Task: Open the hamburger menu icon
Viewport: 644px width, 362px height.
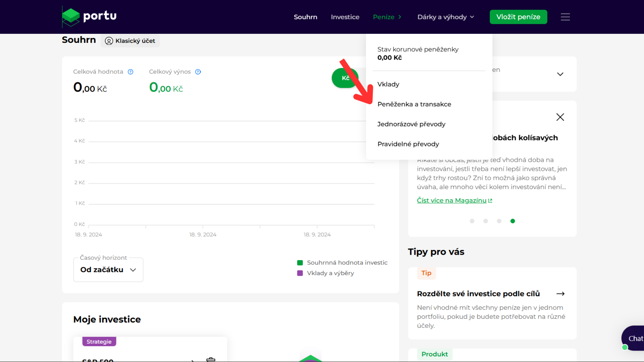Action: coord(565,17)
